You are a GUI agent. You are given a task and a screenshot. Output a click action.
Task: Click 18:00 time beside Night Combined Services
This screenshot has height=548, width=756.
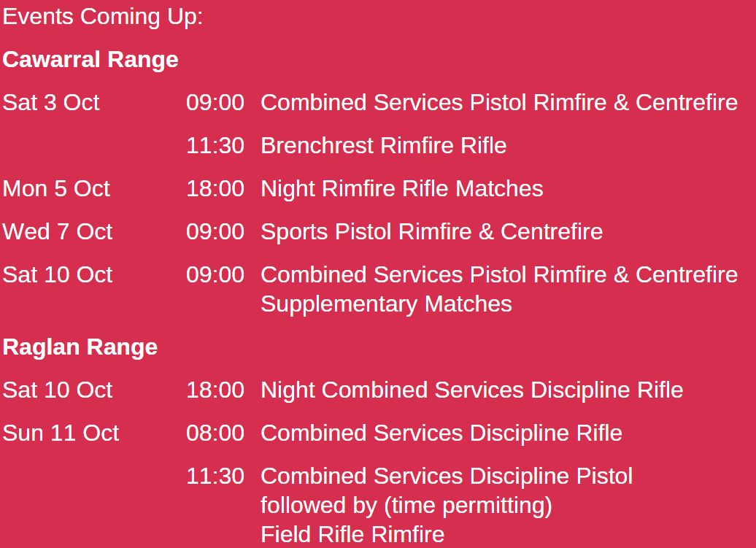click(215, 390)
